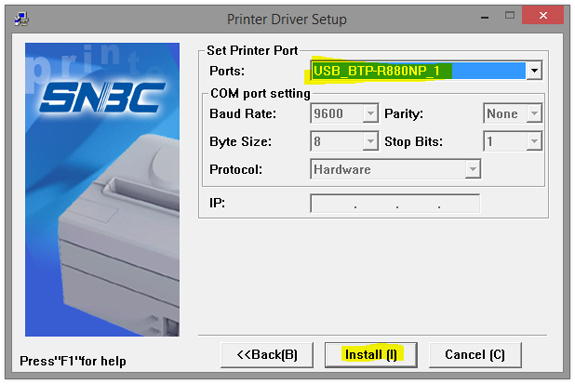The height and width of the screenshot is (384, 575).
Task: Open the Ports dropdown list
Action: [534, 70]
